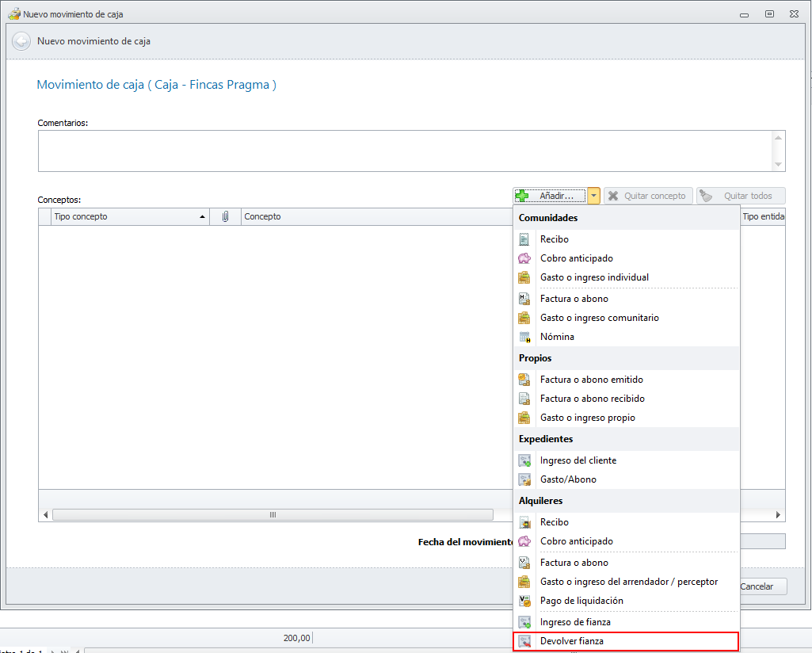The height and width of the screenshot is (653, 812).
Task: Click the Nómina calendar icon
Action: tap(524, 337)
